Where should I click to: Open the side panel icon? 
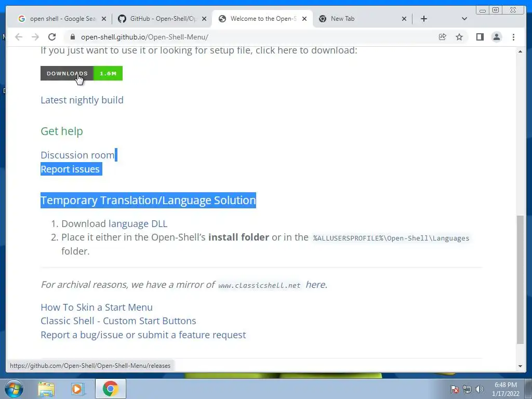point(480,37)
